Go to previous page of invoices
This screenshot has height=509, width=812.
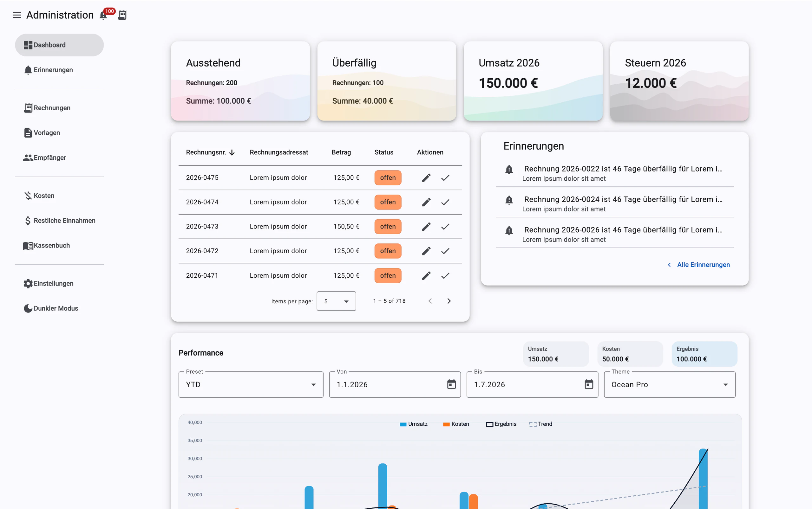coord(430,301)
